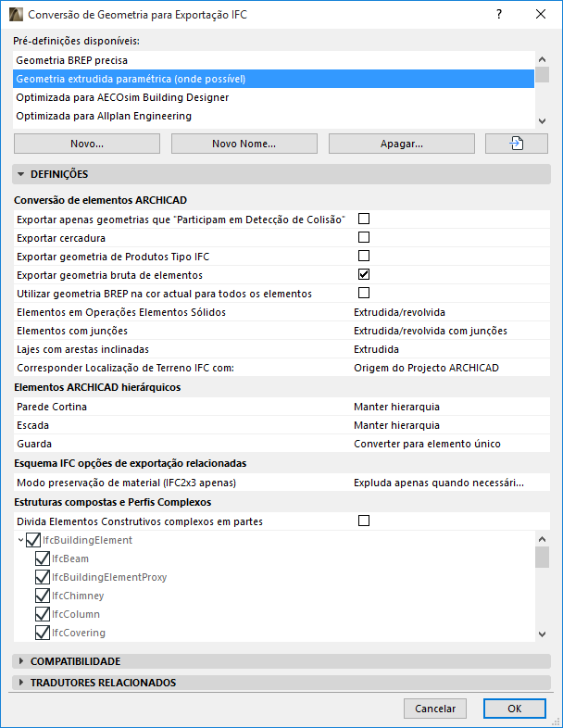Expand the COMPATIBILIDADE section
Screen dimensions: 563x728
coord(20,661)
